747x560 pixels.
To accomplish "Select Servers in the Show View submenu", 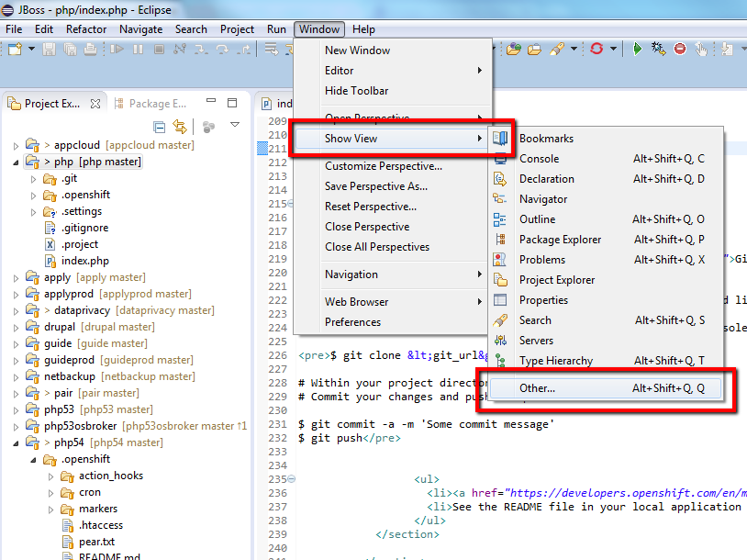I will 536,341.
